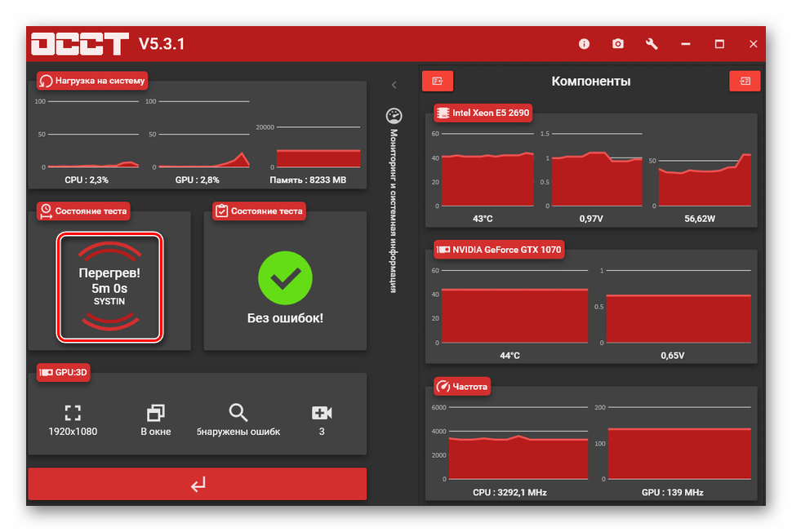The height and width of the screenshot is (532, 792).
Task: Click the CPU : 2,3% load value
Action: (87, 180)
